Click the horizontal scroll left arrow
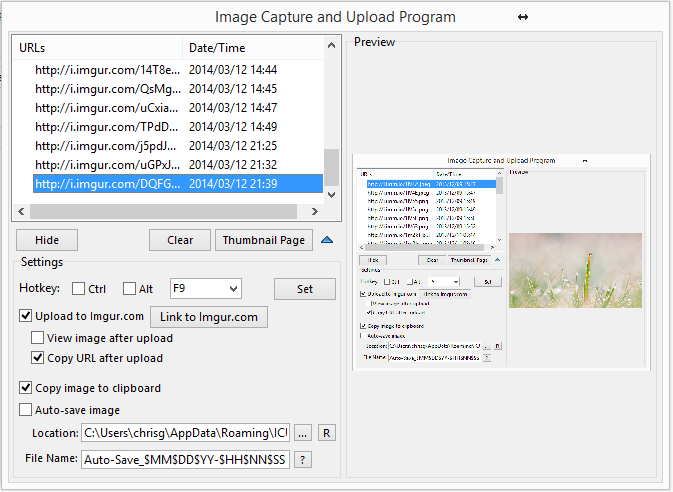This screenshot has height=492, width=673. pyautogui.click(x=21, y=211)
